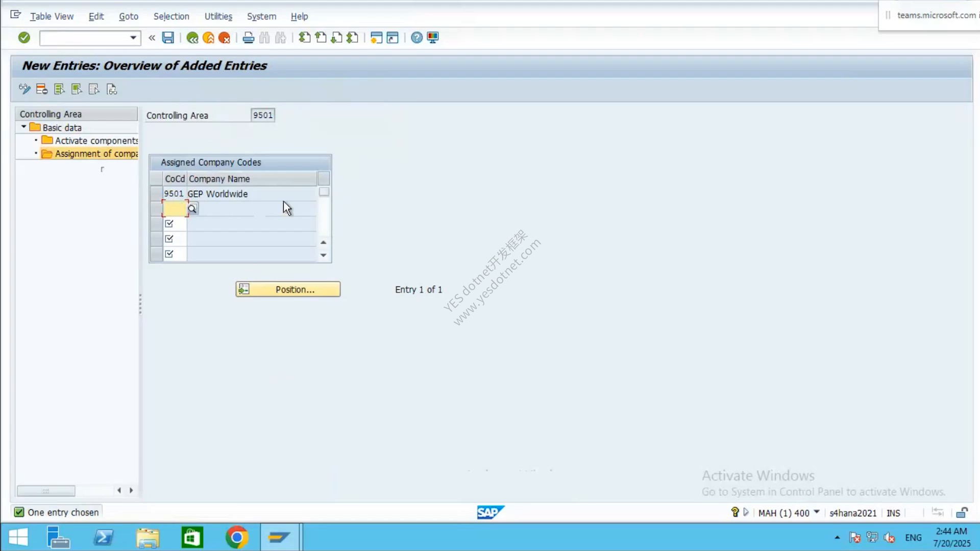Click the Basic data folder label
Screen dimensions: 980x551
(62, 128)
